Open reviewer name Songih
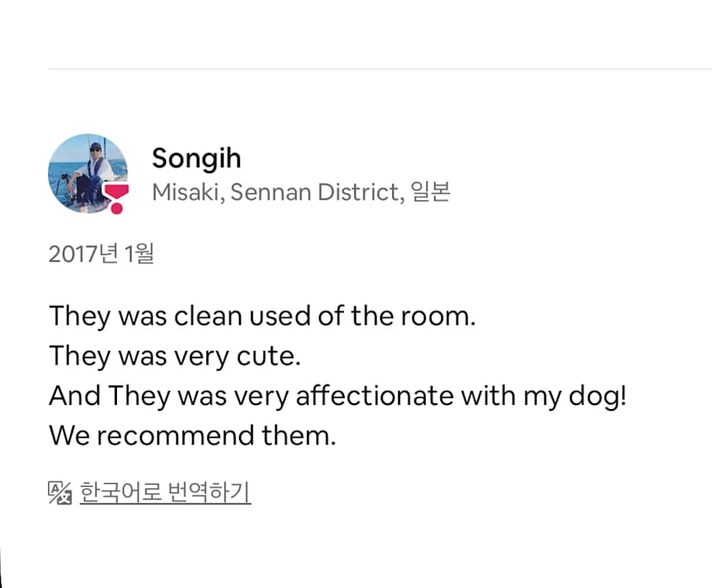Viewport: 712px width, 588px height. click(196, 159)
